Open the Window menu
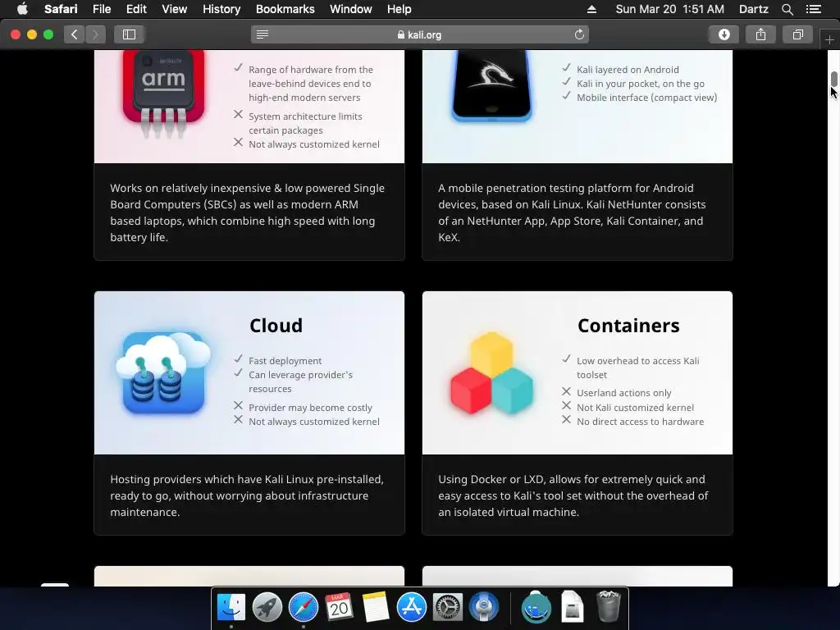The width and height of the screenshot is (840, 630). (x=351, y=9)
